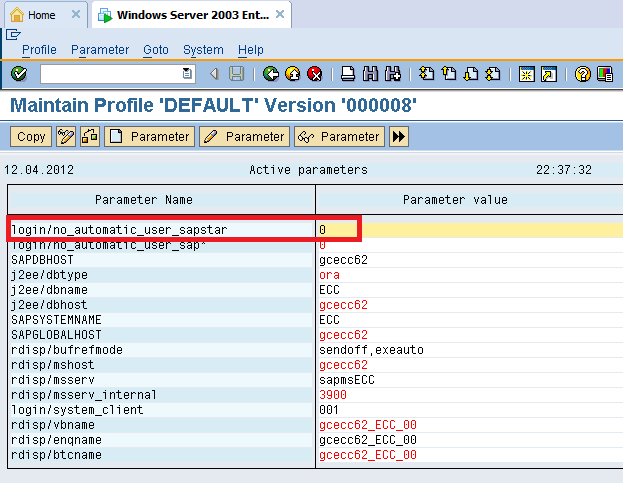Image resolution: width=623 pixels, height=483 pixels.
Task: Select the login/system_client parameter row
Action: click(x=161, y=410)
